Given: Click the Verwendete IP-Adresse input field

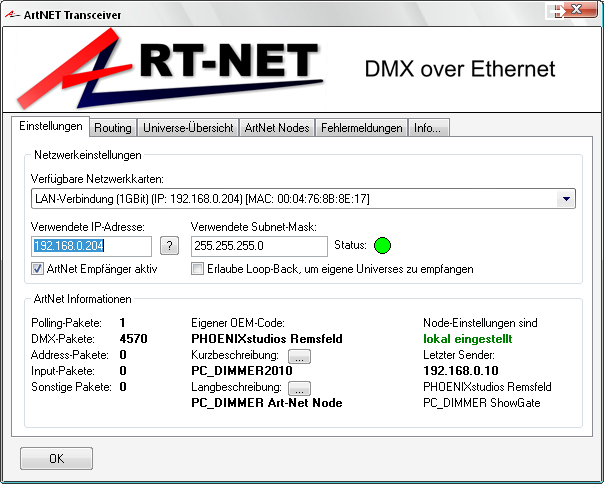Looking at the screenshot, I should point(91,246).
